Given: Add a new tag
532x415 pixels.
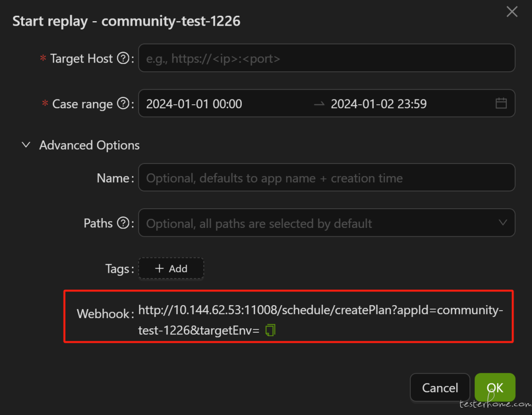Looking at the screenshot, I should [171, 268].
